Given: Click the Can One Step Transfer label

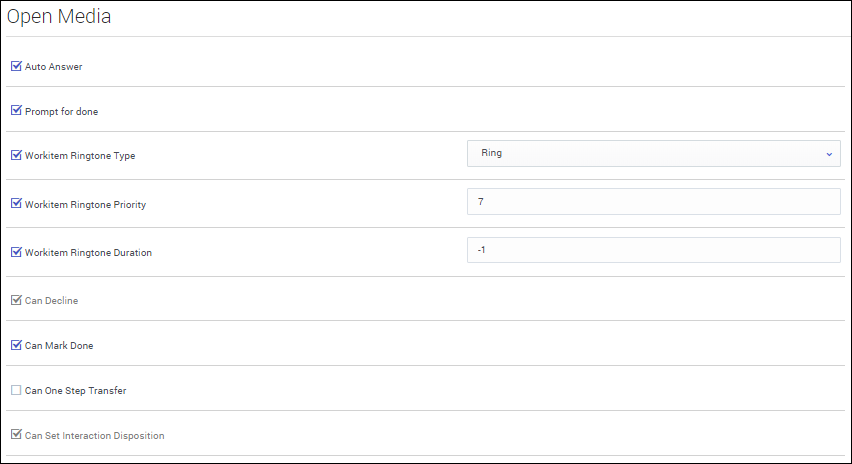Looking at the screenshot, I should pyautogui.click(x=75, y=391).
